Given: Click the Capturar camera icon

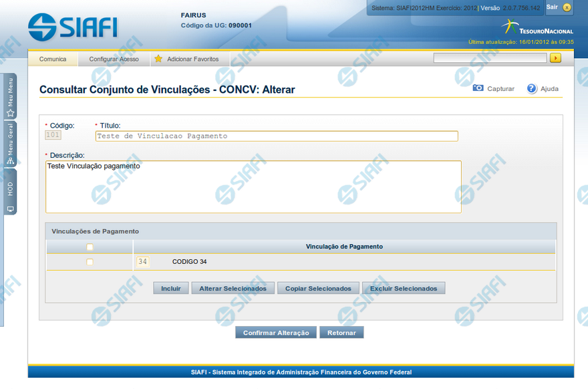Looking at the screenshot, I should coord(478,88).
